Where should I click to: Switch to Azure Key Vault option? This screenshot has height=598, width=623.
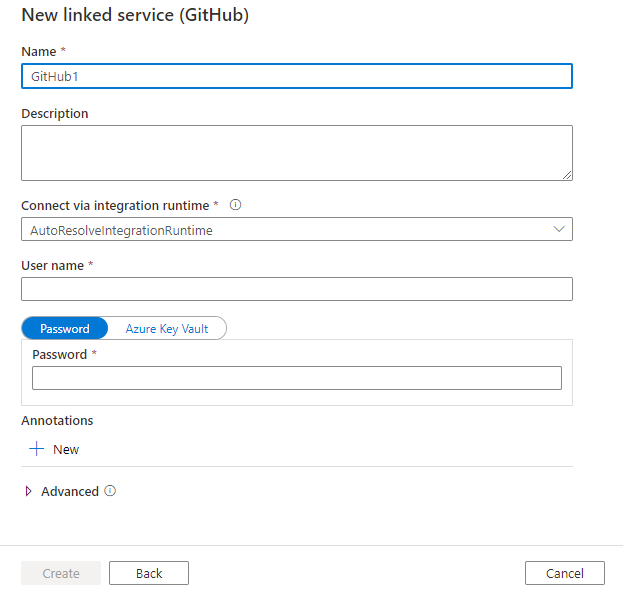pos(167,328)
